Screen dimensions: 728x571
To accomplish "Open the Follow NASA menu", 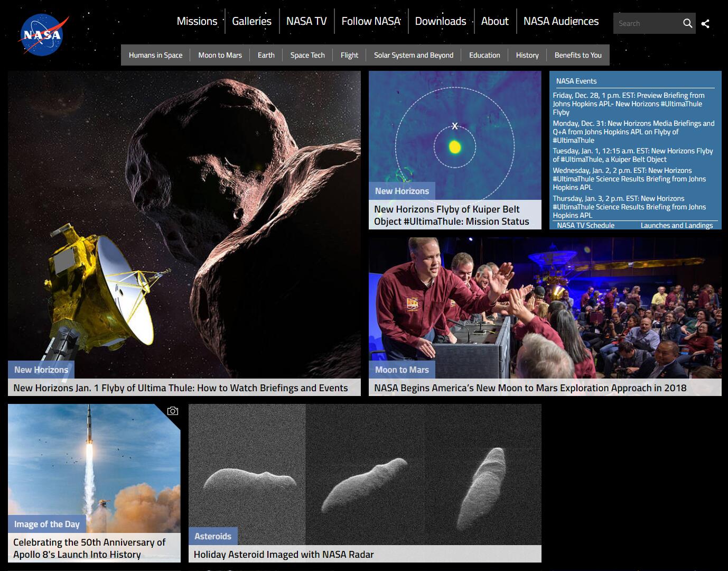I will (371, 21).
